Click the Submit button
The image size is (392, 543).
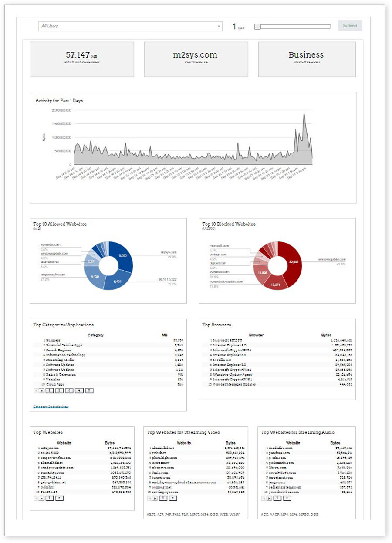click(350, 26)
